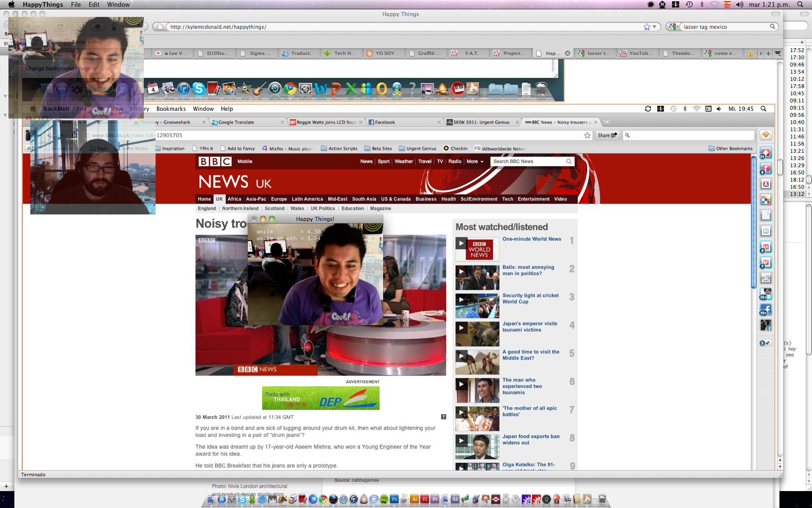
Task: Bookmark this page with the star icon
Action: coord(647,27)
